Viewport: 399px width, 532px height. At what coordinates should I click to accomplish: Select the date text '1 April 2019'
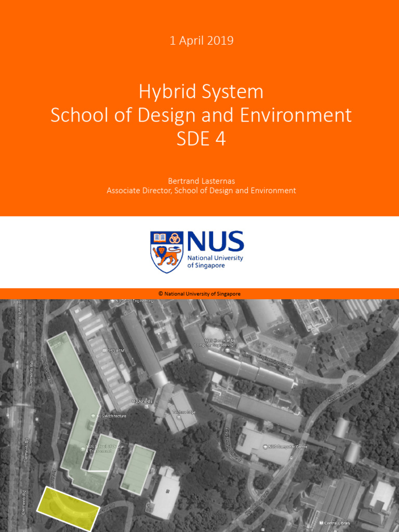coord(202,41)
